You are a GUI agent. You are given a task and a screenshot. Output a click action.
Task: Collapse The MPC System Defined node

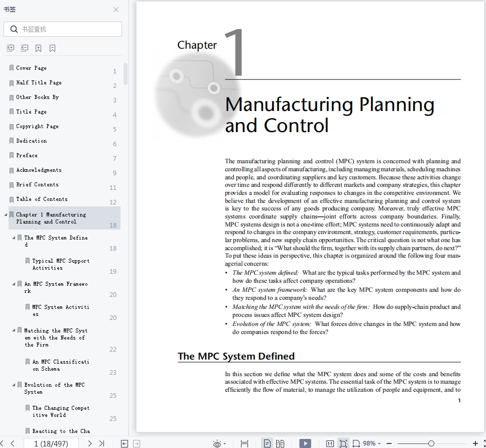tap(14, 238)
